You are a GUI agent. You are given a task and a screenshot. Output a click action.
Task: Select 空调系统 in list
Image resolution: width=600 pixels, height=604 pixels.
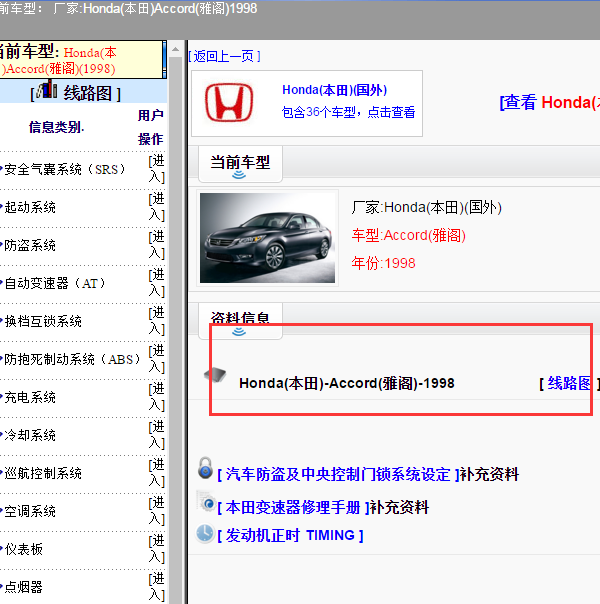pyautogui.click(x=30, y=511)
